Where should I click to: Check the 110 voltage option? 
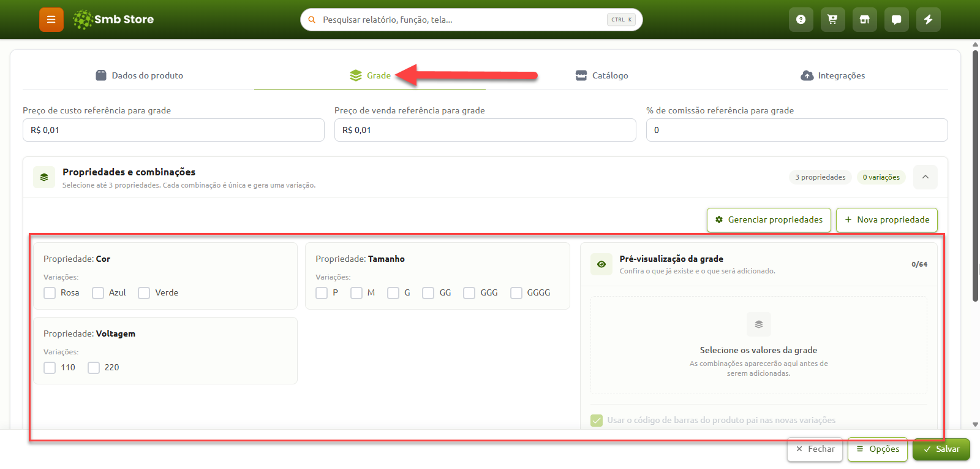coord(50,368)
